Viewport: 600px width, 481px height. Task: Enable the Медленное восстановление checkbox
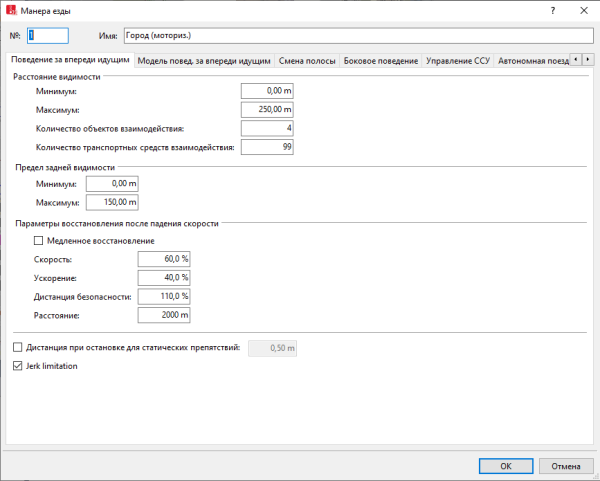pyautogui.click(x=40, y=241)
